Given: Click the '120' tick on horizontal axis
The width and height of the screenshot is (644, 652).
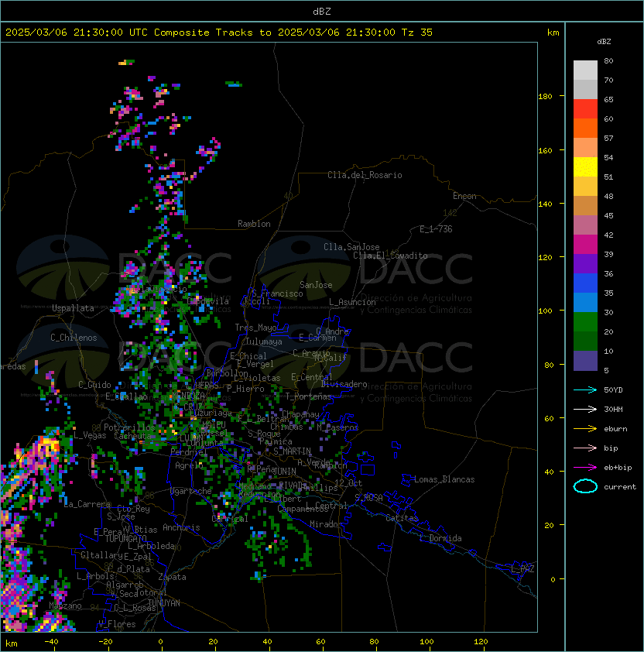Looking at the screenshot, I should pos(480,642).
